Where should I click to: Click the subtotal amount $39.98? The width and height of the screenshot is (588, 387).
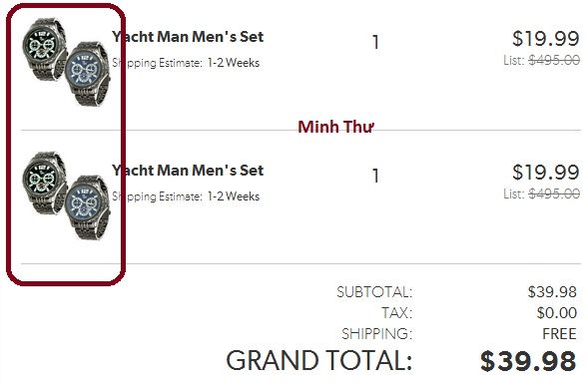(552, 292)
